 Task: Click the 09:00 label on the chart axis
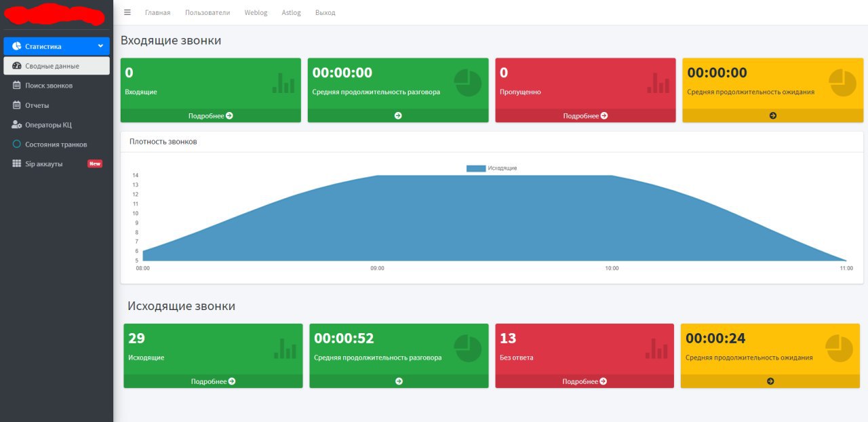[x=377, y=269]
